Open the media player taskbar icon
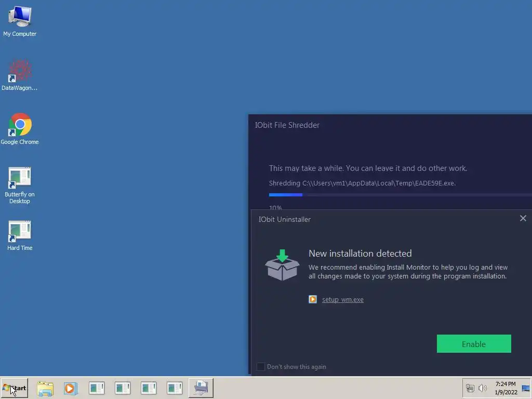 pyautogui.click(x=71, y=388)
